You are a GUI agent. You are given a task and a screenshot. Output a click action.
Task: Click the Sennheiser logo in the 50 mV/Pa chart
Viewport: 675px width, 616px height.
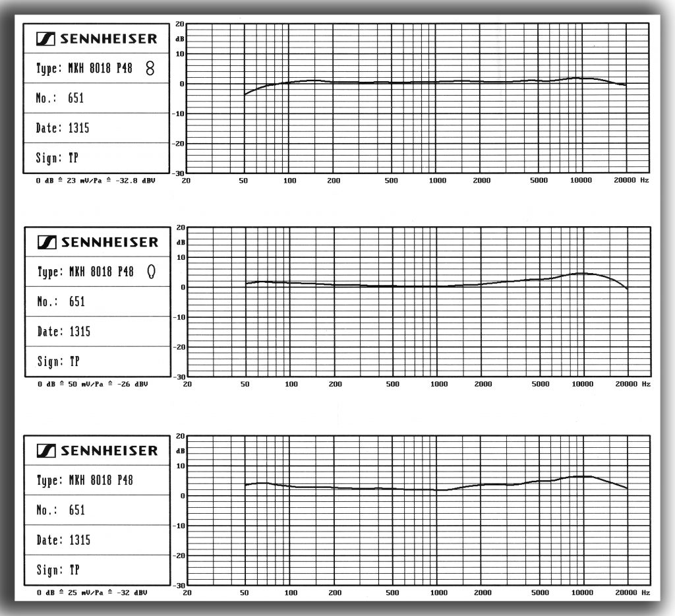coord(98,242)
